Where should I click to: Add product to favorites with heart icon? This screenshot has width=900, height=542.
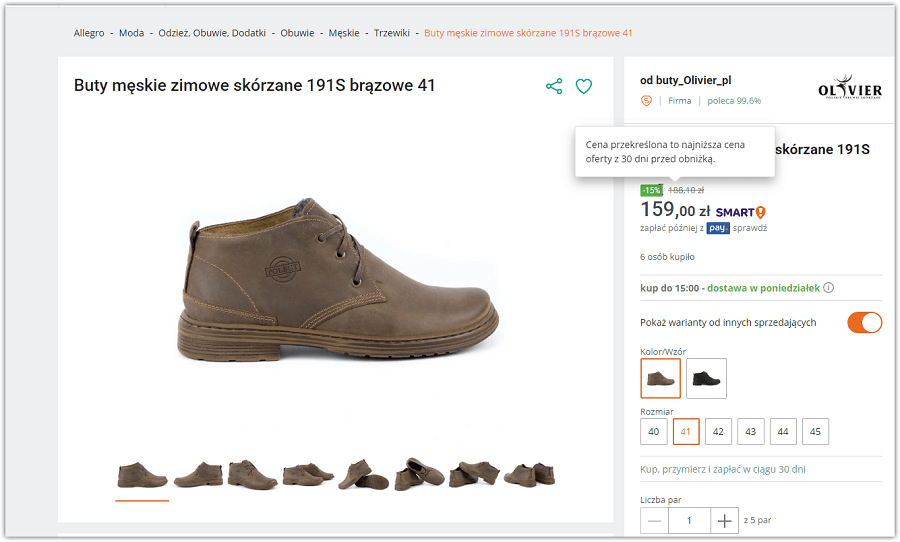(x=584, y=87)
